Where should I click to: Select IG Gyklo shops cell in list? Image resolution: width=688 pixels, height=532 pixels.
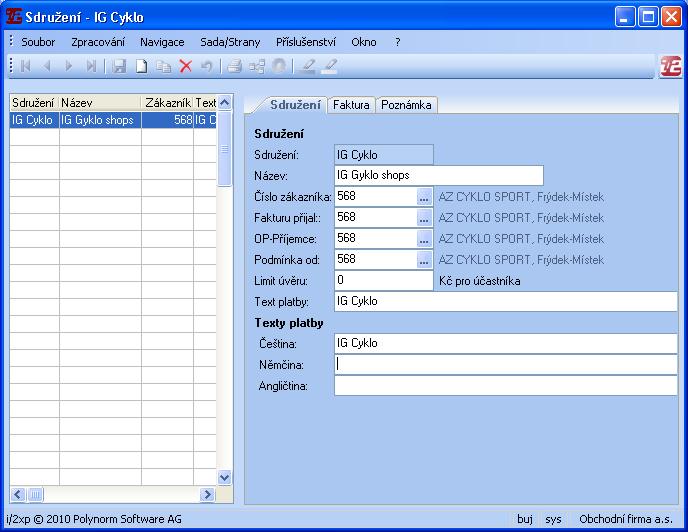click(x=100, y=120)
